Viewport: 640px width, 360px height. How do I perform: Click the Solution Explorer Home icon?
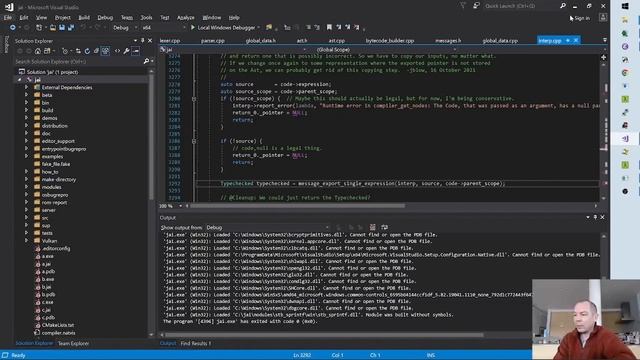38,51
